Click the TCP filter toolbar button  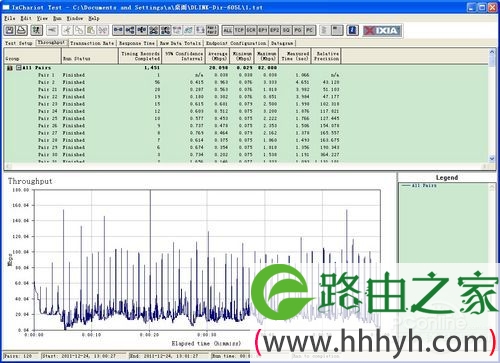tap(239, 30)
